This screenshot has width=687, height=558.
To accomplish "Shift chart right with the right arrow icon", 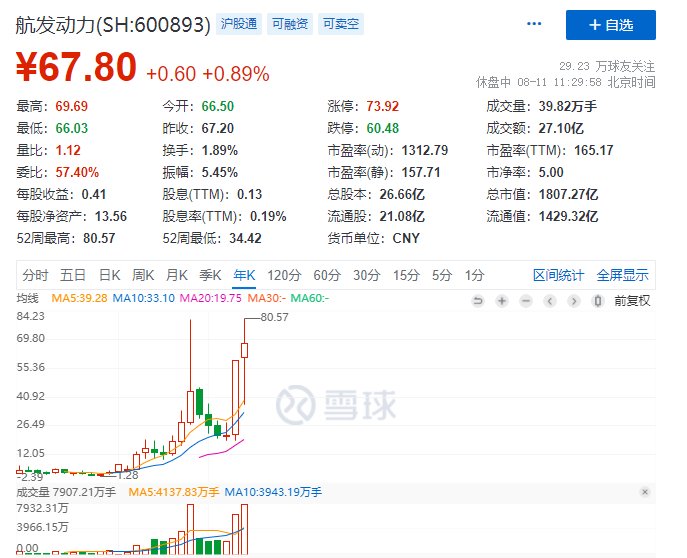I will (x=574, y=301).
